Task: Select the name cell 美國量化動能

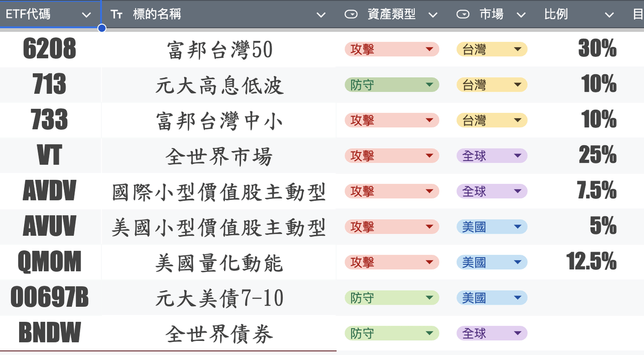Action: coord(219,262)
